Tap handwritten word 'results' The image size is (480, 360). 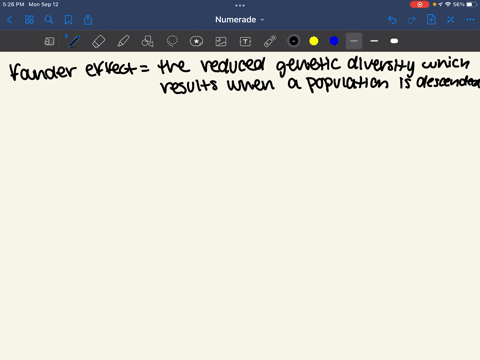coord(189,86)
